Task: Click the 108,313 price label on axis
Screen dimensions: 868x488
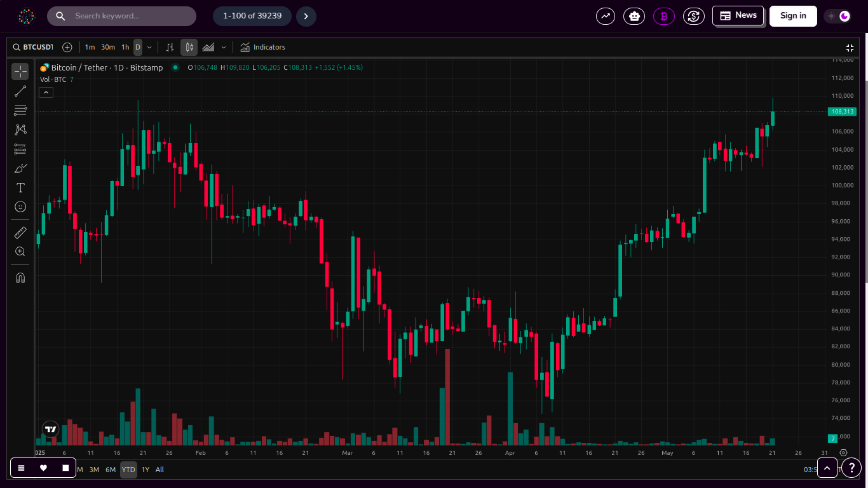Action: click(x=843, y=111)
